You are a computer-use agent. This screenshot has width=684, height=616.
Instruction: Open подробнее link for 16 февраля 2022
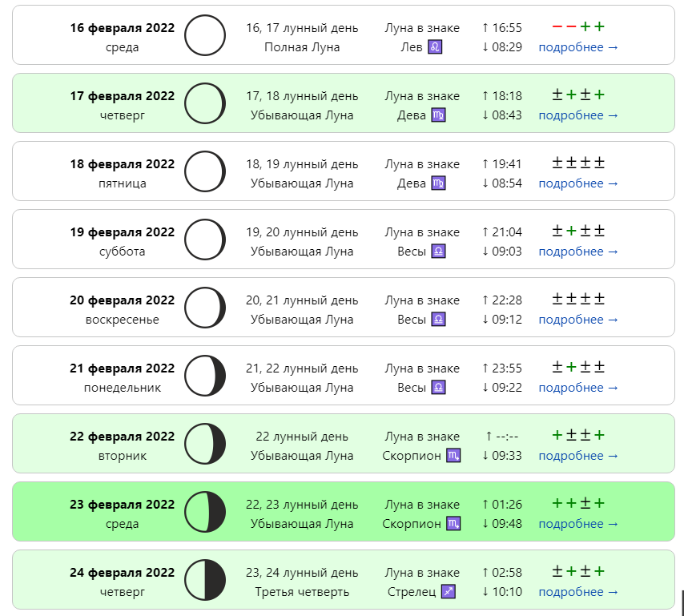point(578,47)
